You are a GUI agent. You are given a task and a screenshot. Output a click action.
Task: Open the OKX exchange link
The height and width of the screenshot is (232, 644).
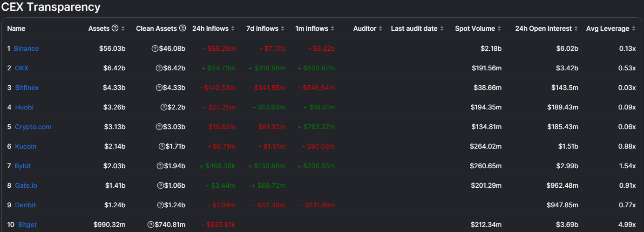(21, 68)
